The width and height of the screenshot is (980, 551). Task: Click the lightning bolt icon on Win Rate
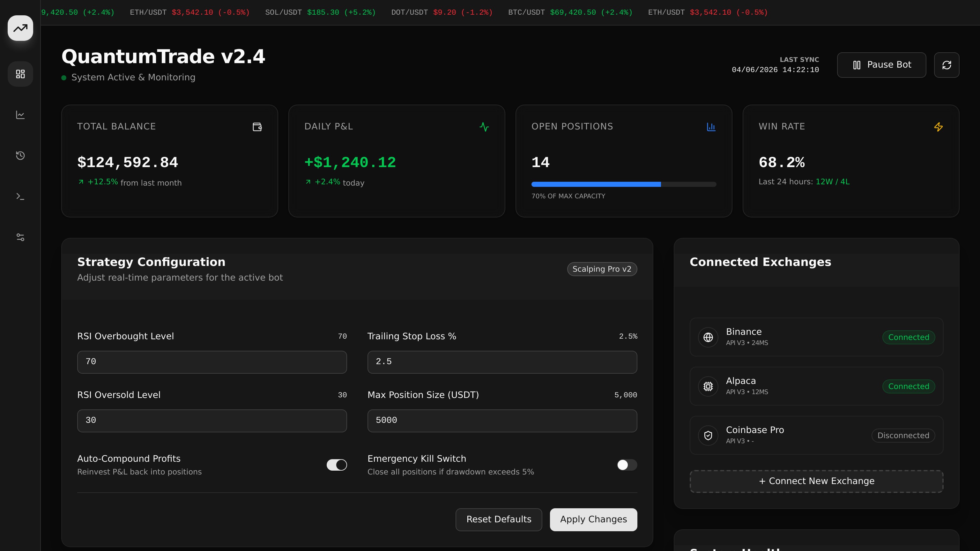(938, 127)
